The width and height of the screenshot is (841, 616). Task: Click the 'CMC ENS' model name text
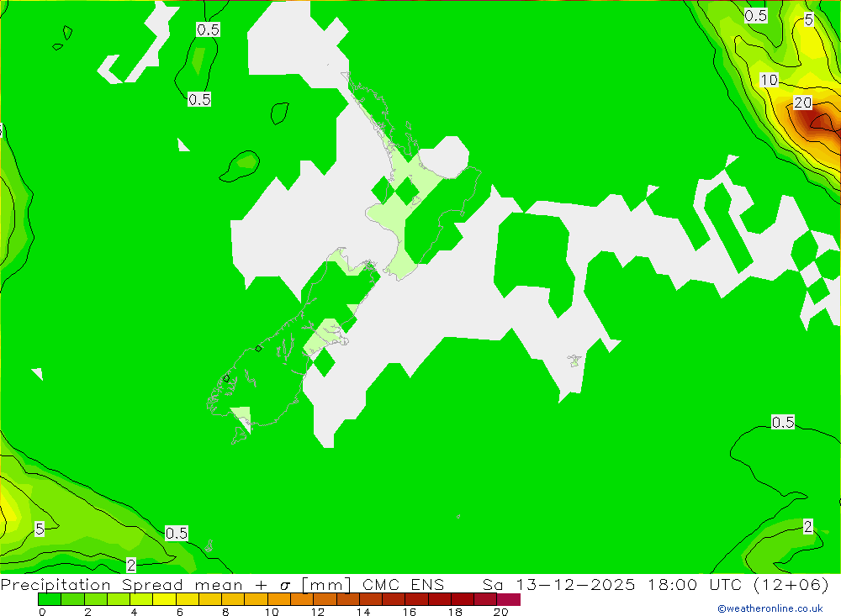point(404,584)
